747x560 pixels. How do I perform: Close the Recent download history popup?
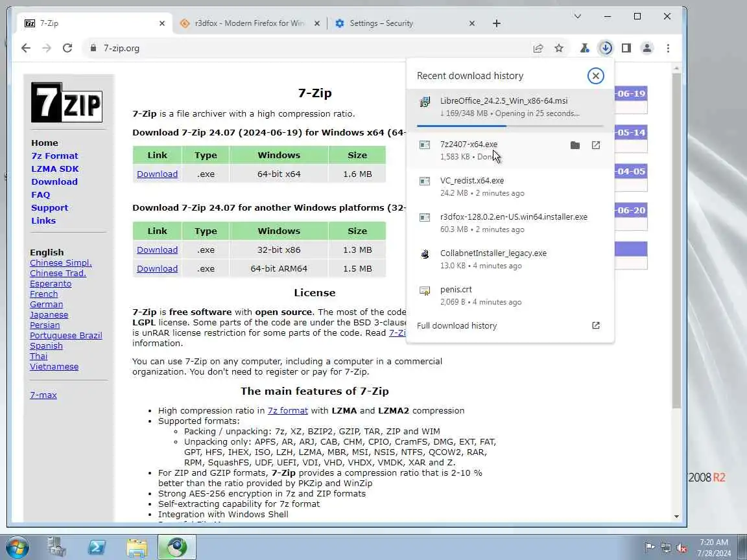(595, 76)
